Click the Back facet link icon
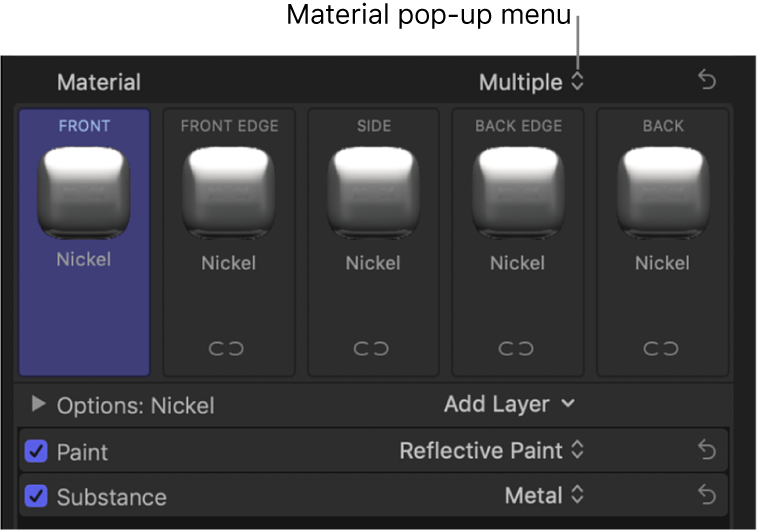 pyautogui.click(x=662, y=349)
